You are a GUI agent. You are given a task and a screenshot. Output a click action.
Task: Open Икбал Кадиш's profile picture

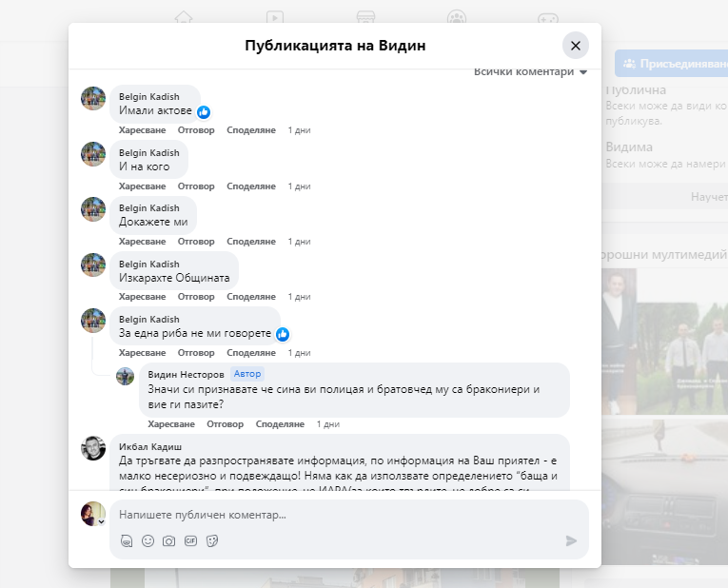(x=93, y=448)
